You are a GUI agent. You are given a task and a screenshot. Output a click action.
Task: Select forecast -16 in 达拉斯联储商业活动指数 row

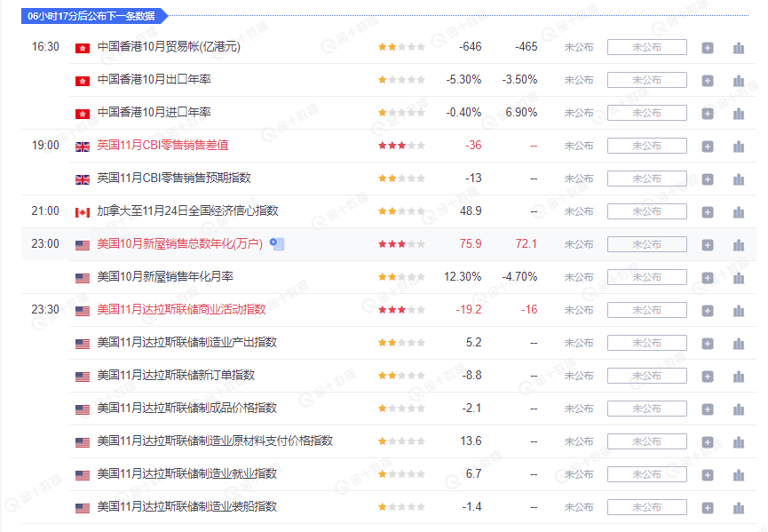(x=529, y=309)
